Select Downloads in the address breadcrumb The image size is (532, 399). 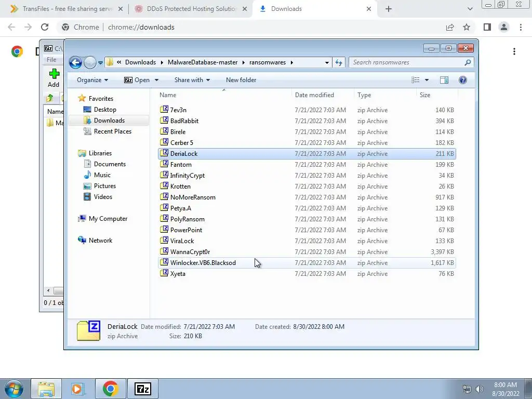(140, 62)
